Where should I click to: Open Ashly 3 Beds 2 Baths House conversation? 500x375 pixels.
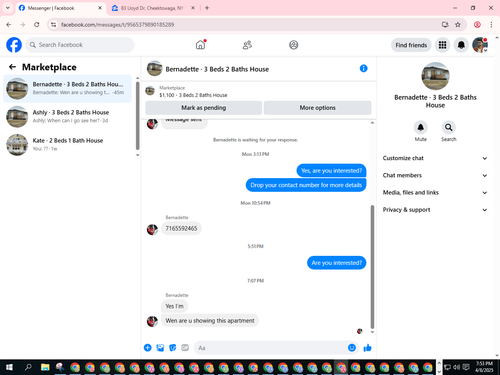(x=67, y=116)
